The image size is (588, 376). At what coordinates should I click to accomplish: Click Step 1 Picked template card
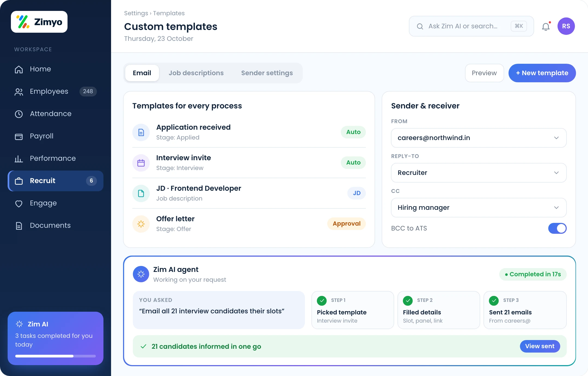coord(353,310)
